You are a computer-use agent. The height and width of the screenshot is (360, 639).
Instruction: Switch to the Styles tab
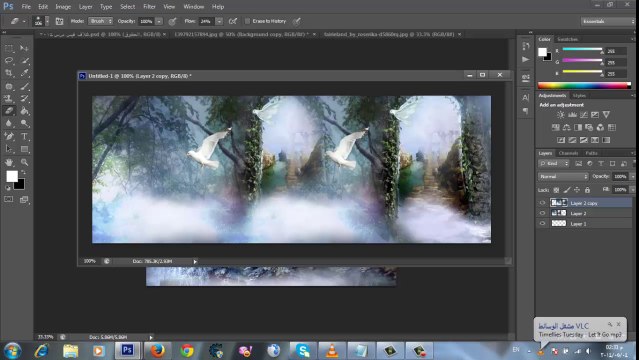click(x=579, y=95)
